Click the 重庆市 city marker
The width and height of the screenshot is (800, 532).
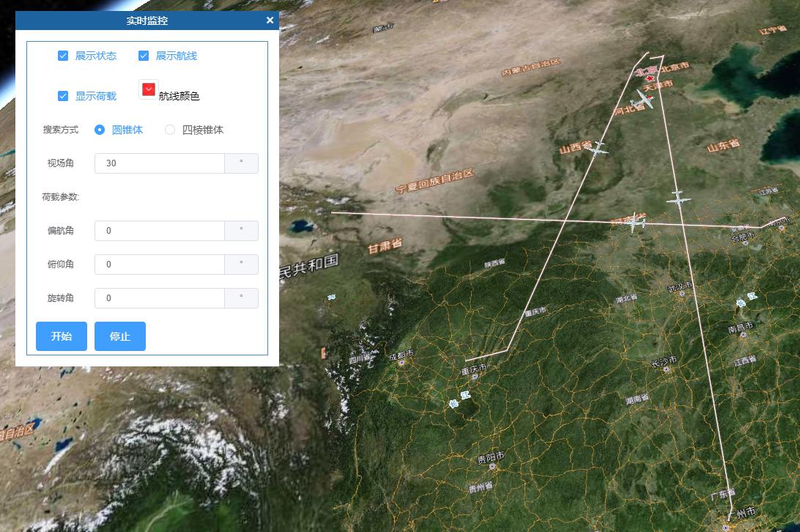475,377
